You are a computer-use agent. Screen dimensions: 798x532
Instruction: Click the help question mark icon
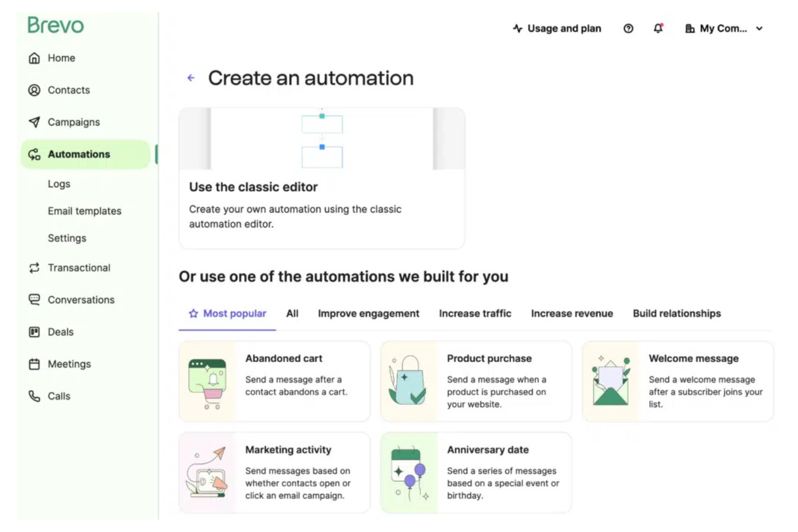point(628,29)
